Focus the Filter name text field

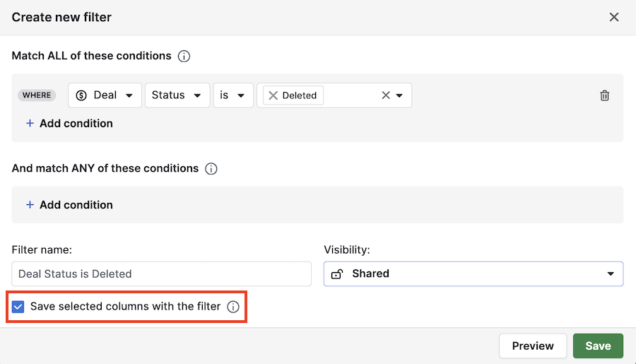pyautogui.click(x=161, y=274)
